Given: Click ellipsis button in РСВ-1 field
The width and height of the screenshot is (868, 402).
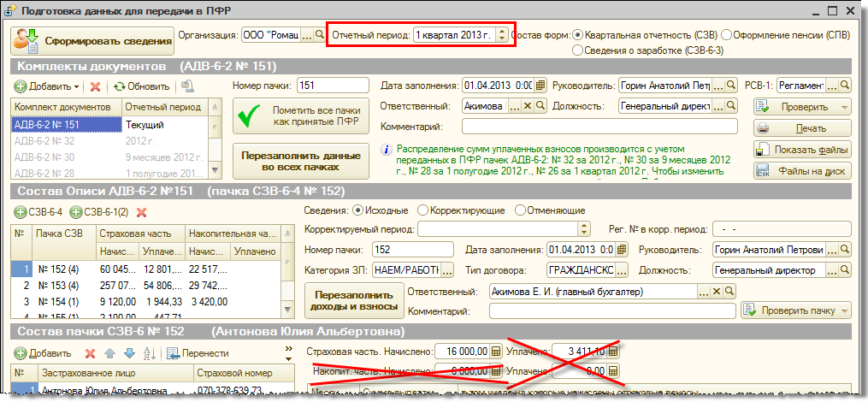Looking at the screenshot, I should pos(832,86).
